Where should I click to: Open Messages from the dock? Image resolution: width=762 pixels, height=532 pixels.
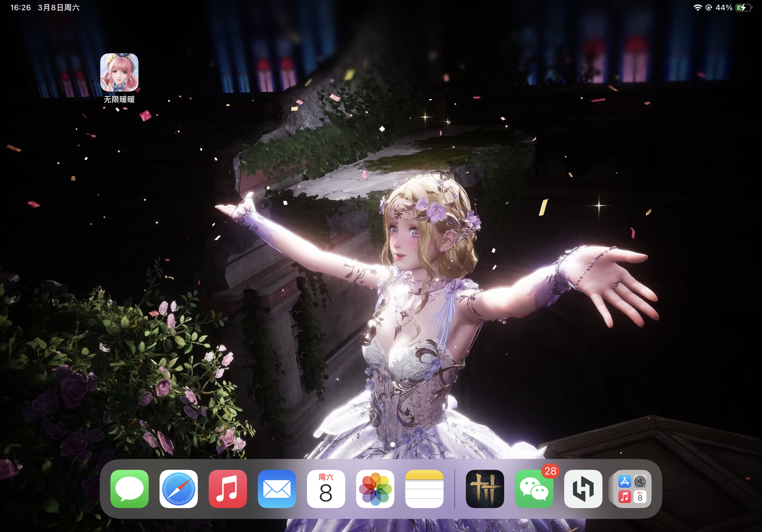coord(130,489)
